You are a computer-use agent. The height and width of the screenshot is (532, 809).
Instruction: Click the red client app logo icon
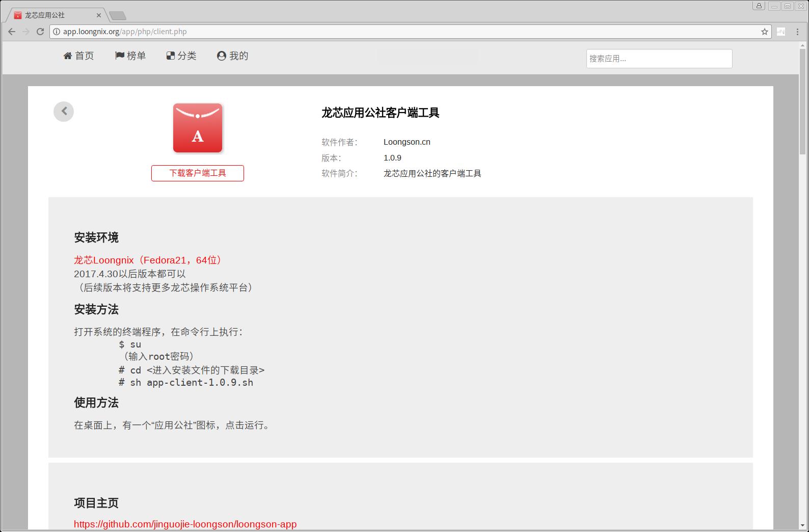[198, 128]
